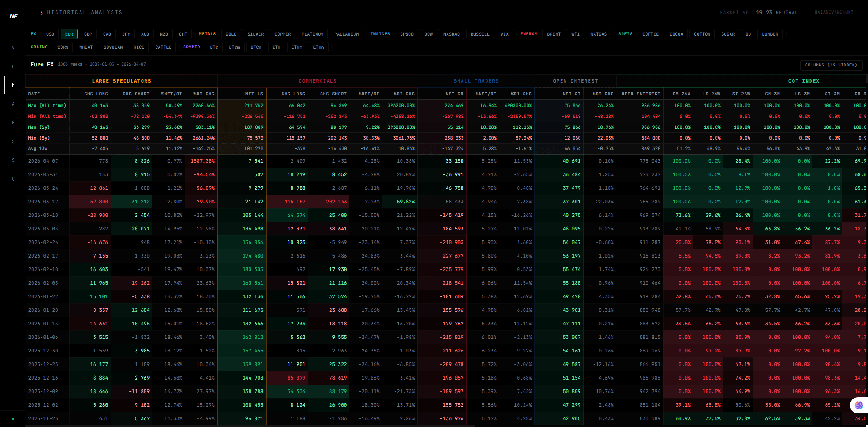
Task: Select CAD currency chip
Action: tap(107, 34)
